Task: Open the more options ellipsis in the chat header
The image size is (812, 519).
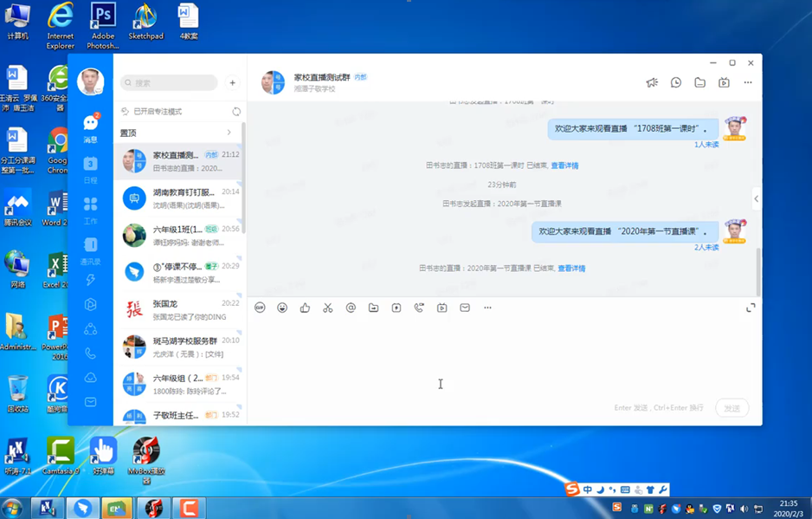Action: pyautogui.click(x=748, y=83)
